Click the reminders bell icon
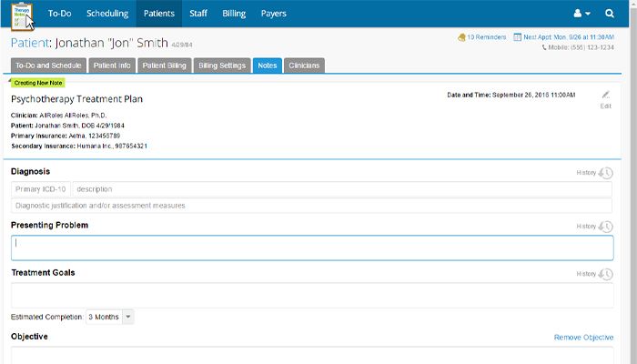The image size is (637, 364). pos(461,37)
